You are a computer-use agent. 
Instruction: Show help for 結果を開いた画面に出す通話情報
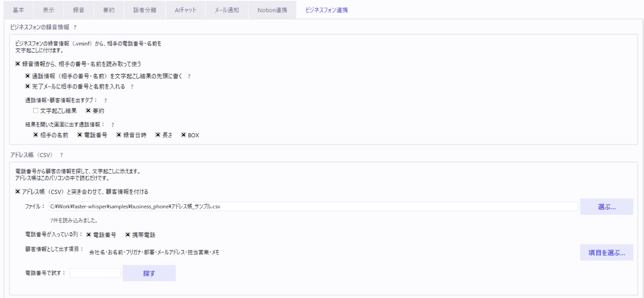coord(113,125)
